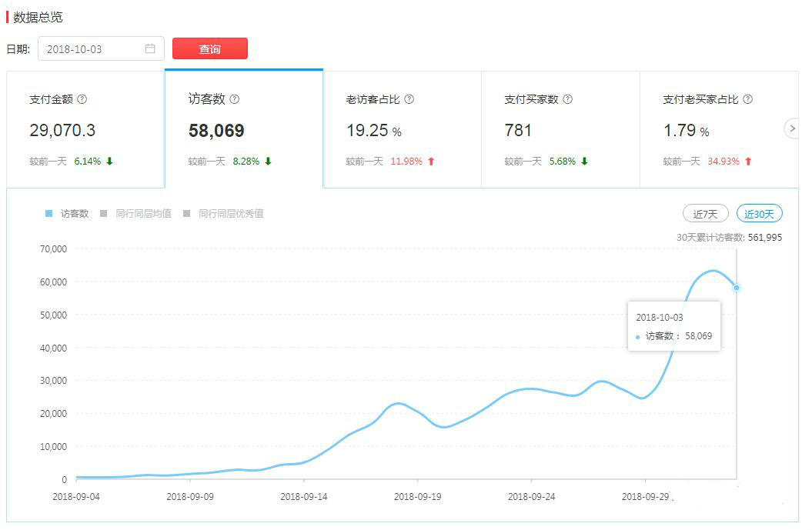Click the highlighted data point for 2018-10-03
812x530 pixels.
736,287
